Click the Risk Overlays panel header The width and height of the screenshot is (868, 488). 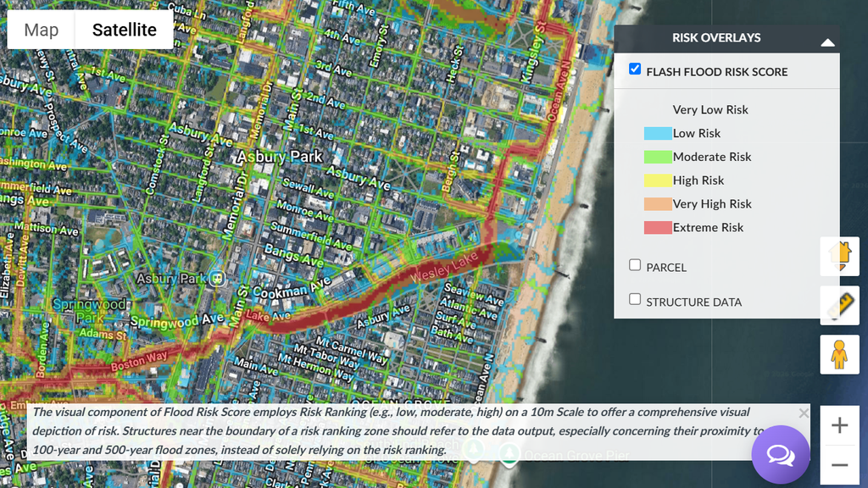(726, 38)
